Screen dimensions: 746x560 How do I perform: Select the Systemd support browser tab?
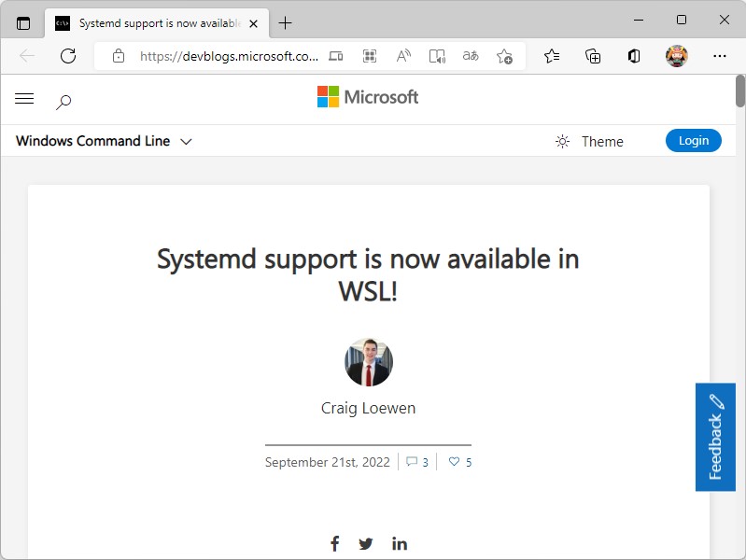click(x=157, y=22)
